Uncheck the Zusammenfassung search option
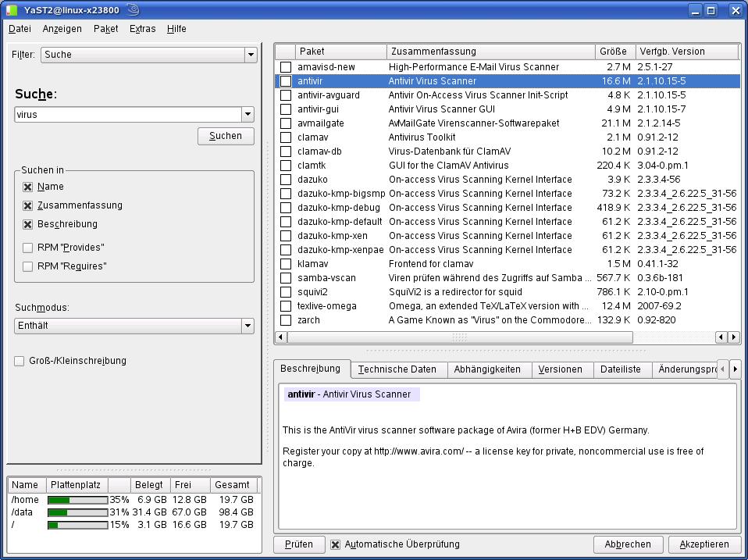The width and height of the screenshot is (748, 560). tap(27, 205)
